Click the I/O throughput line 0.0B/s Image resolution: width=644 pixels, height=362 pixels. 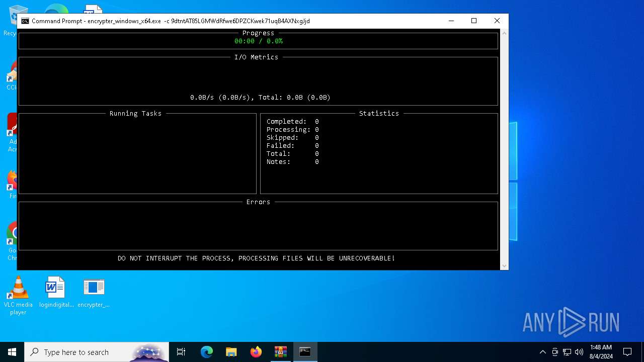[x=261, y=98]
